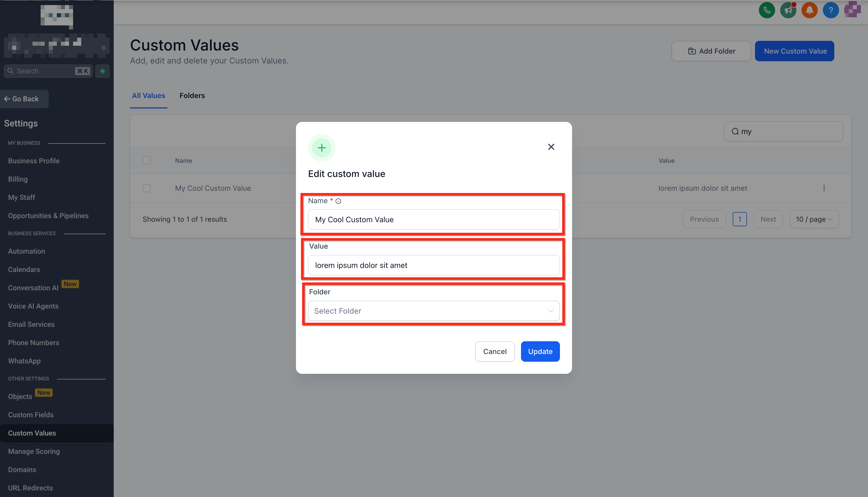Open Custom Fields in settings sidebar
The width and height of the screenshot is (868, 497).
[31, 414]
